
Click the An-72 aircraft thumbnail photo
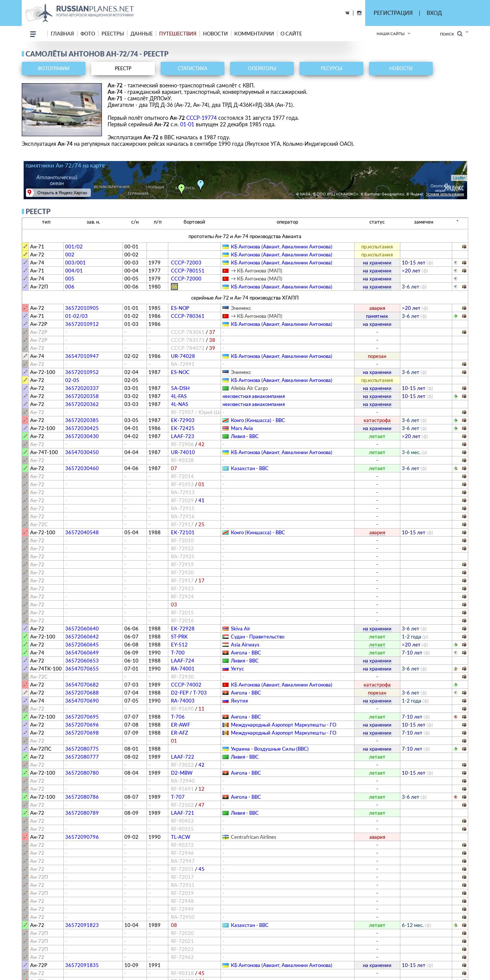[x=62, y=110]
